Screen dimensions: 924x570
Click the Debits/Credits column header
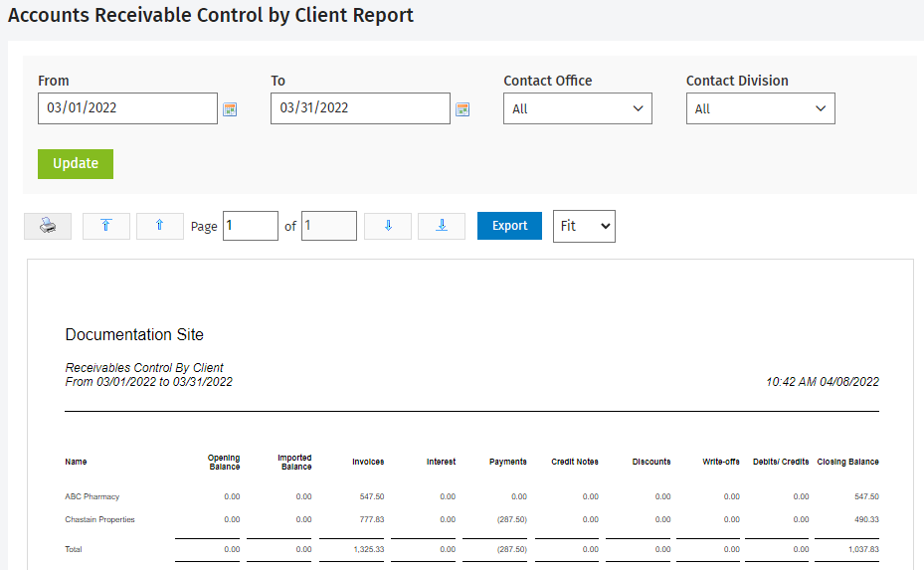[781, 462]
